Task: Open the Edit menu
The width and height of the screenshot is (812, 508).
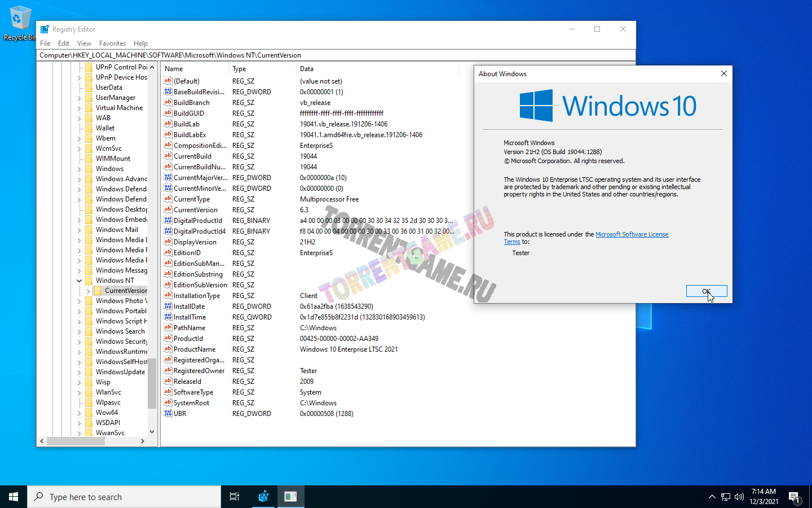Action: [64, 43]
